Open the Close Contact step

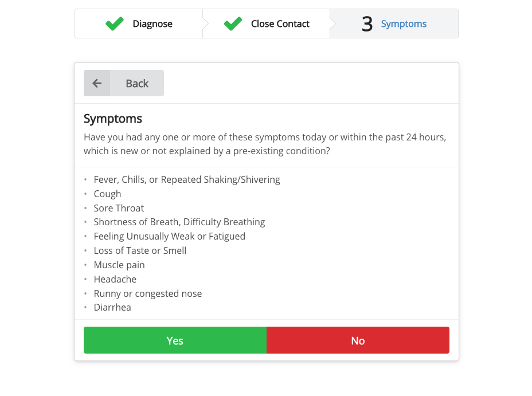(280, 23)
